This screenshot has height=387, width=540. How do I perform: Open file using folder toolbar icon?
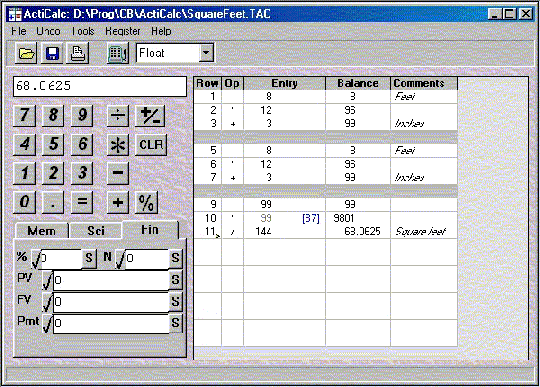pos(26,53)
